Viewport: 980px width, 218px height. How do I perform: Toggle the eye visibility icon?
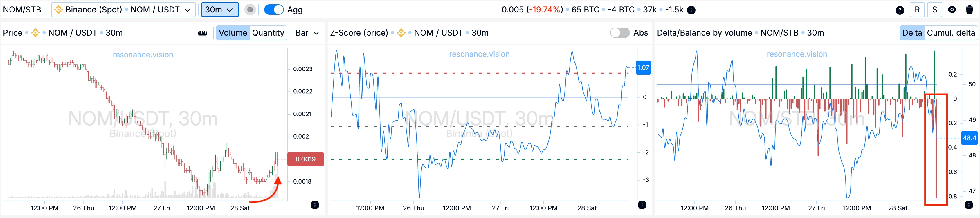[x=952, y=10]
